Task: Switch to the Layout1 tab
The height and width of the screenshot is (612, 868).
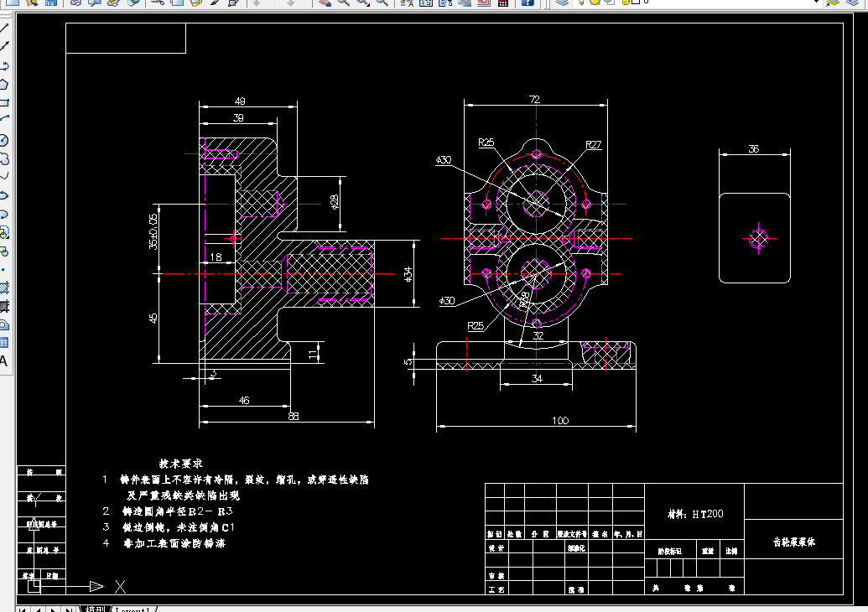Action: (133, 609)
